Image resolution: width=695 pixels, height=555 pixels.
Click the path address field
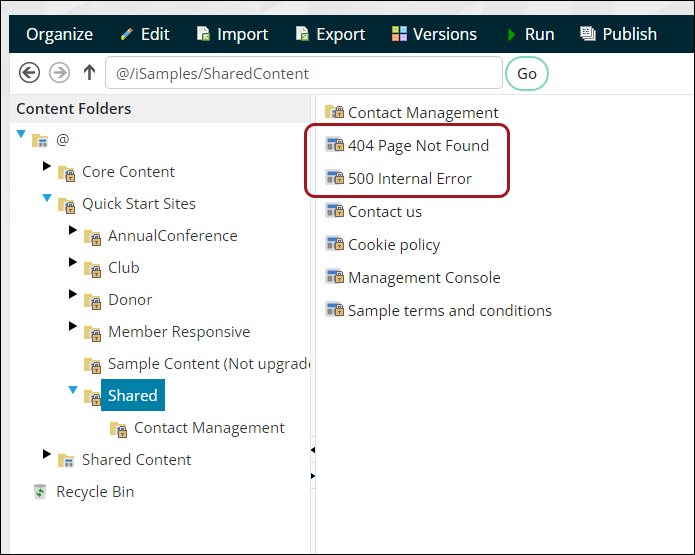coord(304,73)
